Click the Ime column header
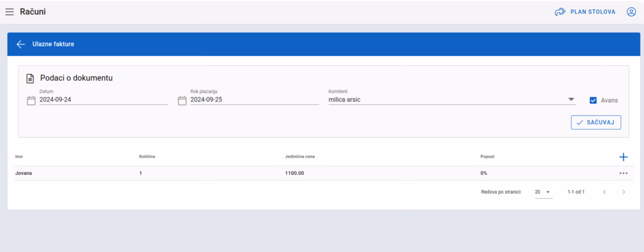This screenshot has height=252, width=644. pyautogui.click(x=19, y=157)
